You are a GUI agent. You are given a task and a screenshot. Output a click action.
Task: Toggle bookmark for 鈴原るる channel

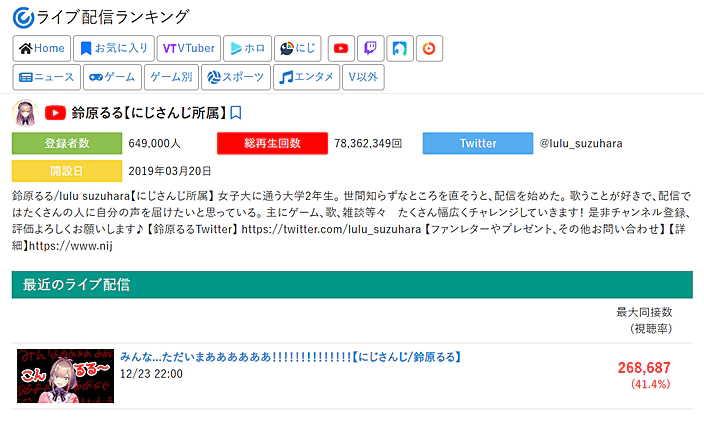coord(236,113)
